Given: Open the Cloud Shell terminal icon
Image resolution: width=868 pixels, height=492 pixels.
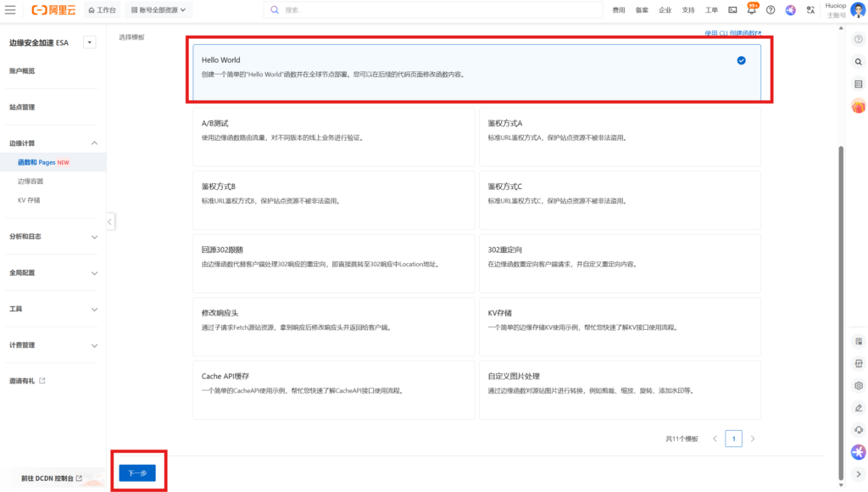Looking at the screenshot, I should tap(732, 10).
